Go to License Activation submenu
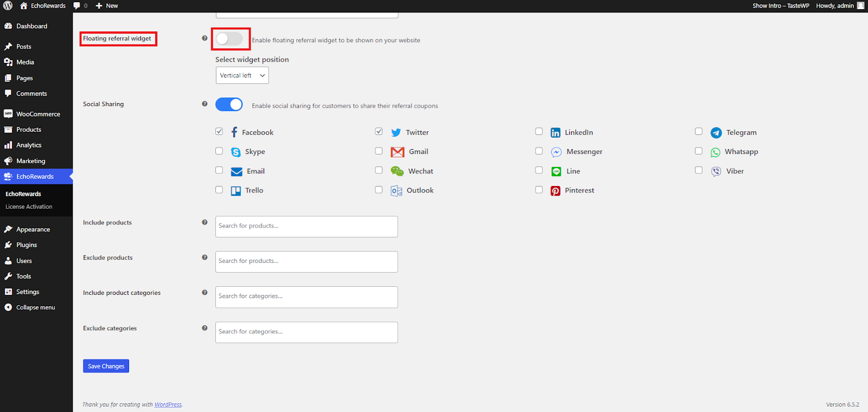Image resolution: width=868 pixels, height=412 pixels. [29, 207]
